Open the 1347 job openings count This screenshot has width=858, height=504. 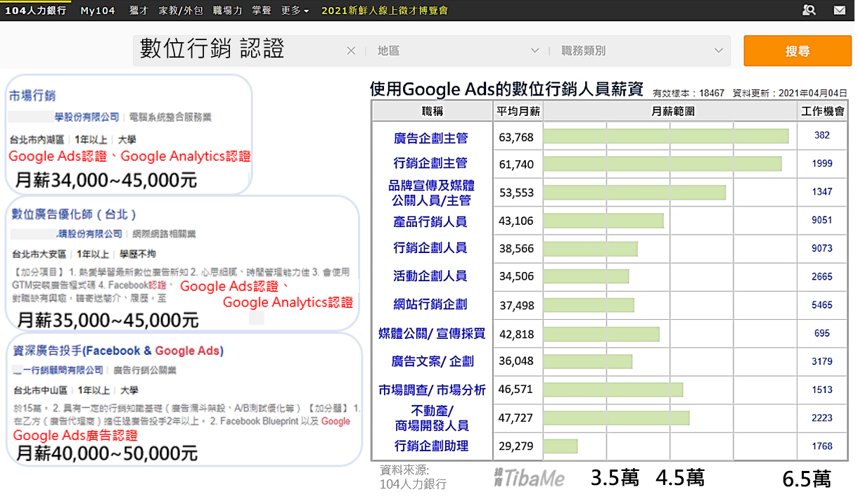tap(822, 191)
